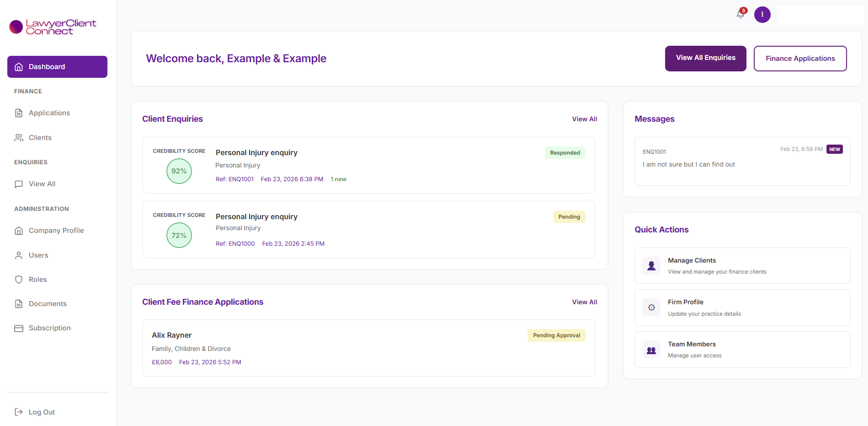Click View All next to Client Enquiries
The height and width of the screenshot is (426, 868).
coord(585,119)
